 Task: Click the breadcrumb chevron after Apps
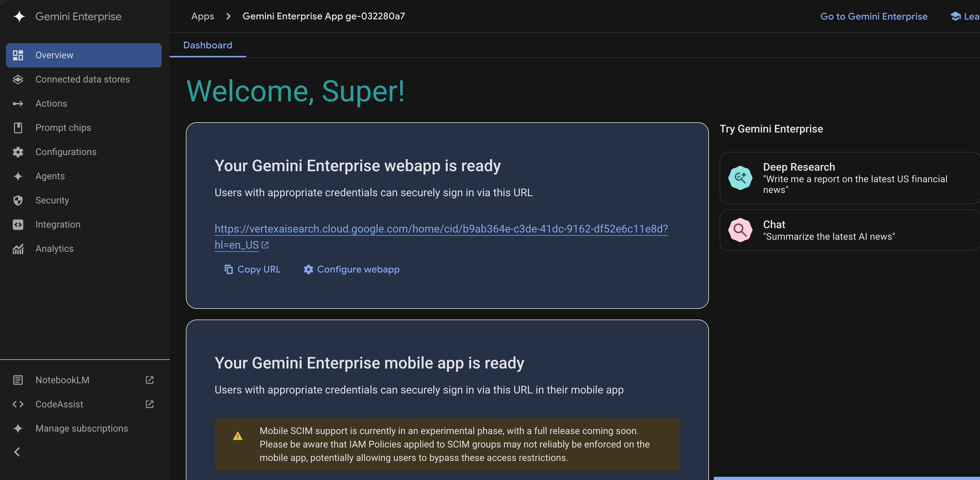228,16
